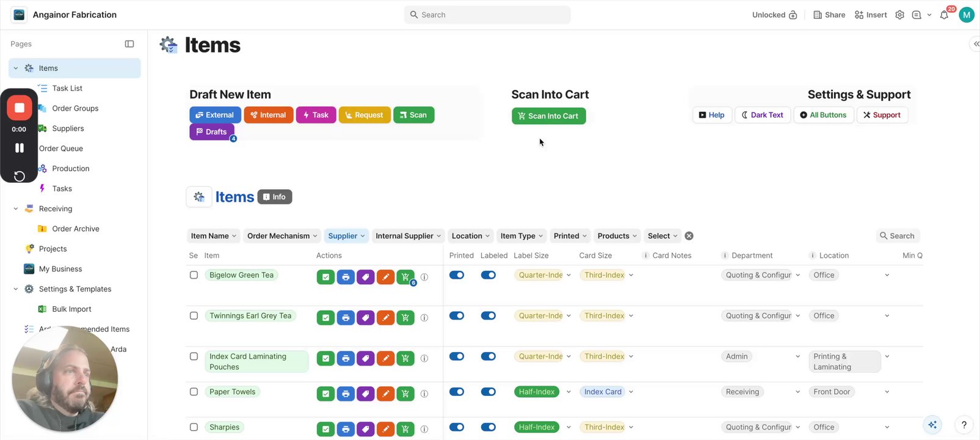Click the purple label tag icon for Paper Towels
The height and width of the screenshot is (440, 980).
(366, 394)
